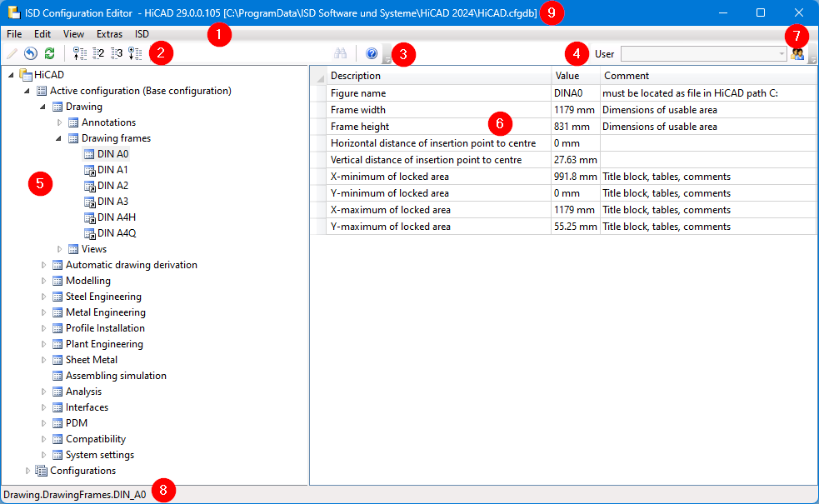The height and width of the screenshot is (504, 819).
Task: Click 'Y-minimum of locked area' description
Action: (390, 194)
